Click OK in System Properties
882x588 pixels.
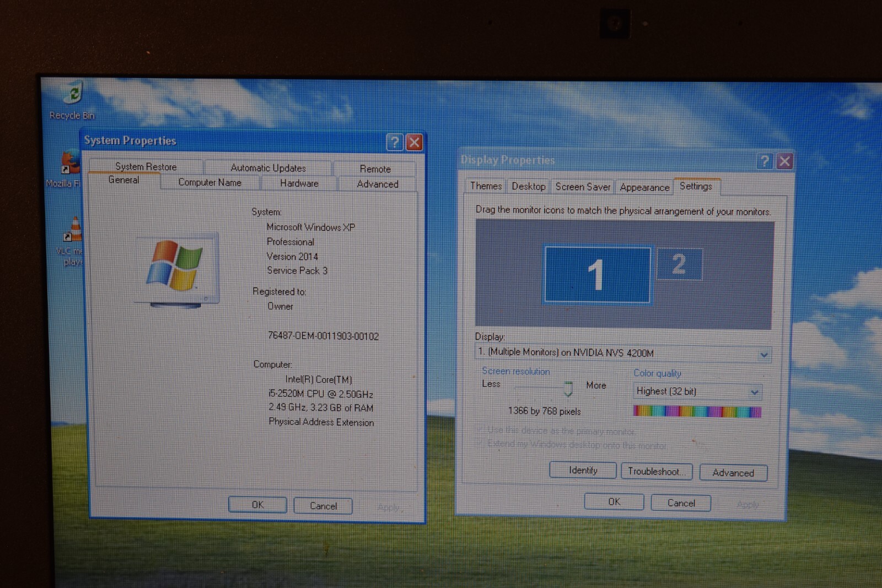click(257, 504)
